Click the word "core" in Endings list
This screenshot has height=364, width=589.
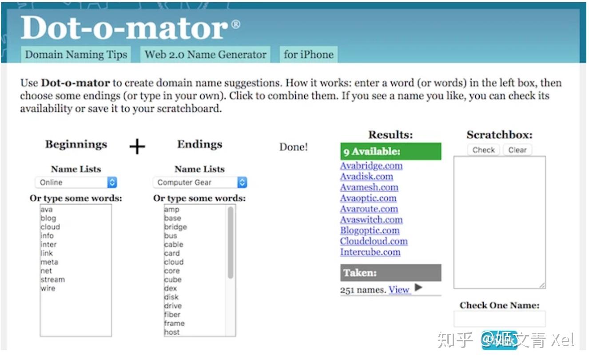(x=172, y=271)
